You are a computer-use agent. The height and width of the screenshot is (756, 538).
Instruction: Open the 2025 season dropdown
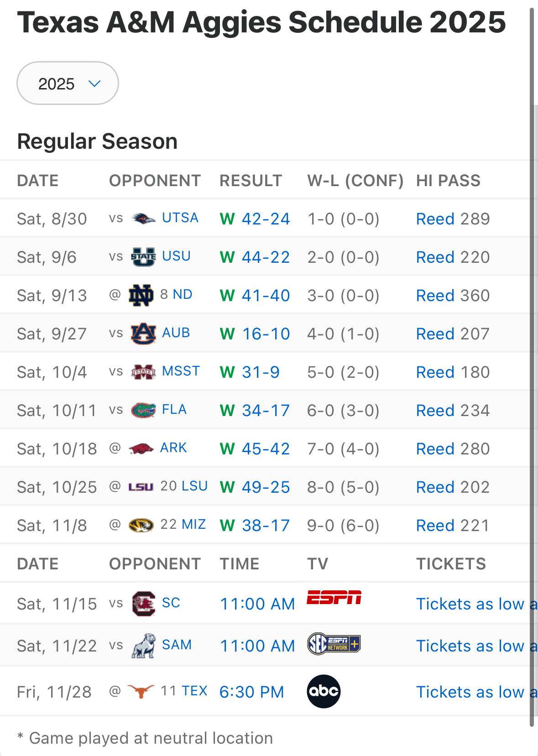coord(68,83)
